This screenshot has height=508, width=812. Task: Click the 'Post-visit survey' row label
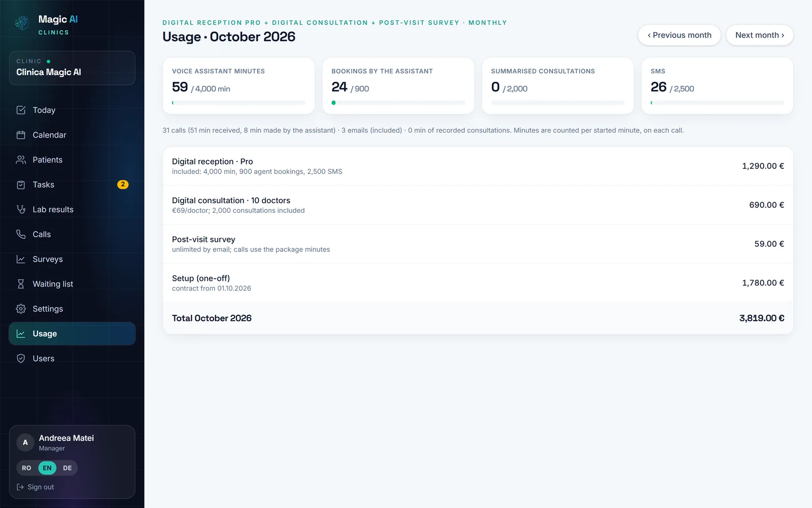[x=204, y=239]
